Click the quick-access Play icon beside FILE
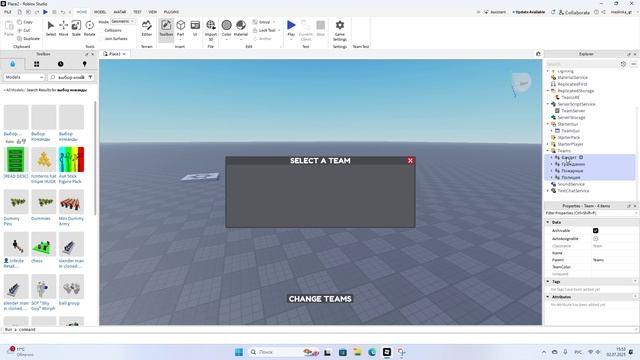Image resolution: width=640 pixels, height=360 pixels. pos(45,12)
